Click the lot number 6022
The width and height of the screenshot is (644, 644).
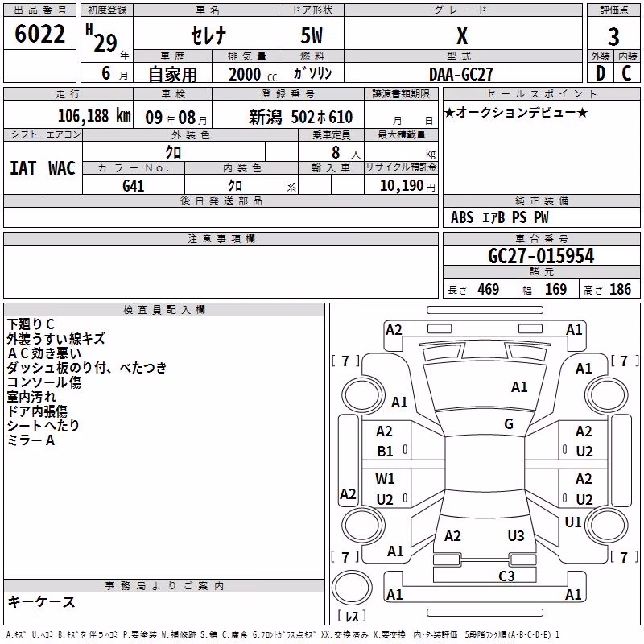point(39,34)
